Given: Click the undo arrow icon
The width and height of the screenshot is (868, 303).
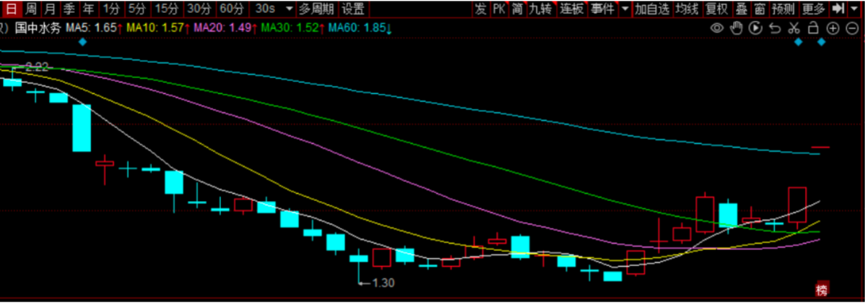Looking at the screenshot, I should coord(775,28).
